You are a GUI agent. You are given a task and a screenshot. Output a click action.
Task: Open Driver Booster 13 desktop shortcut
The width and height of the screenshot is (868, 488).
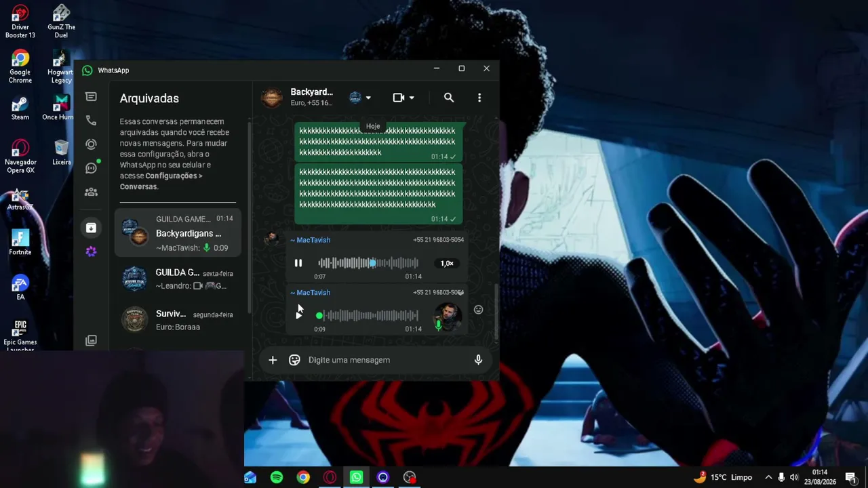[20, 22]
